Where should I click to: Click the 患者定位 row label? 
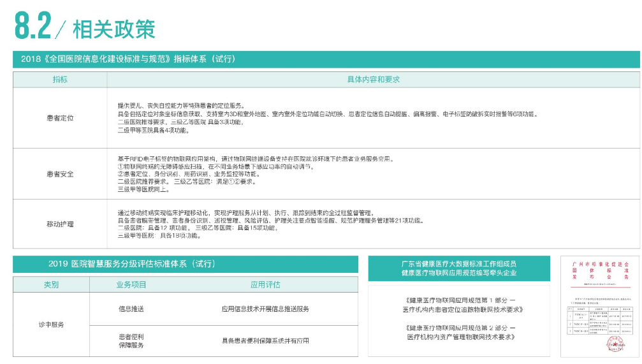click(x=60, y=118)
